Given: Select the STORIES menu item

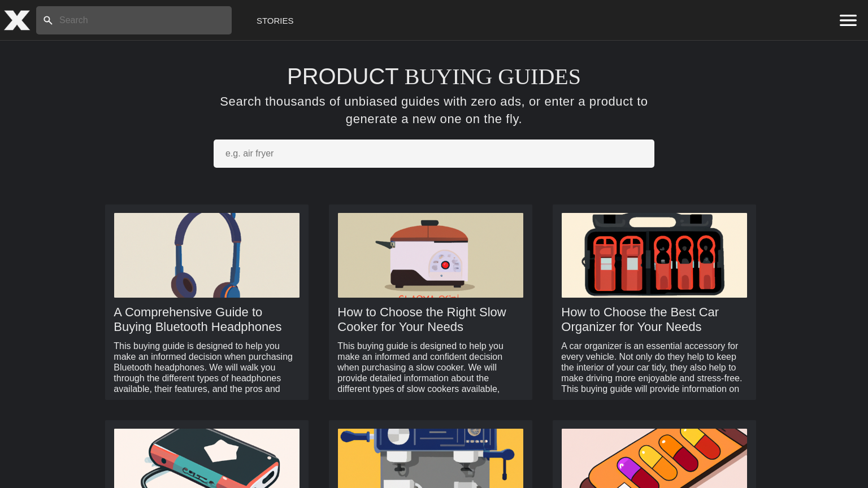Looking at the screenshot, I should [x=275, y=20].
